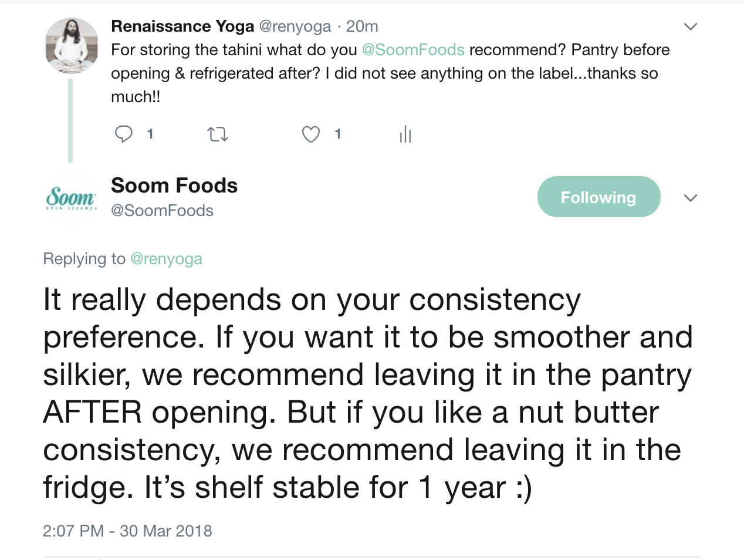Viewport: 744px width, 560px height.
Task: Open the 2:07 PM - 30 Mar 2018 timestamp
Action: (127, 531)
